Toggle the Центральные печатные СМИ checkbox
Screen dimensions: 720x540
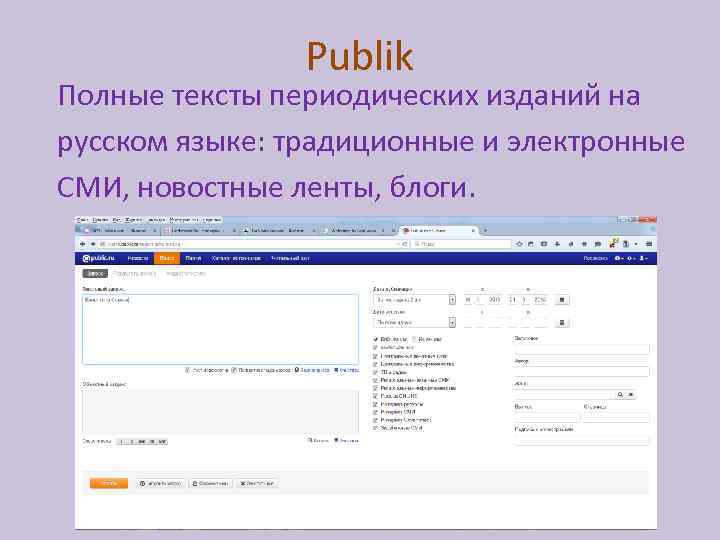click(376, 356)
